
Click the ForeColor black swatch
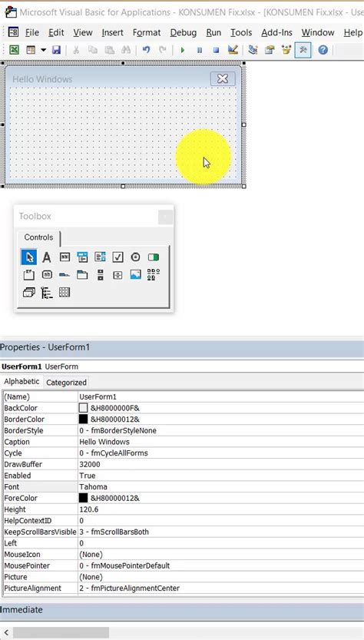83,498
